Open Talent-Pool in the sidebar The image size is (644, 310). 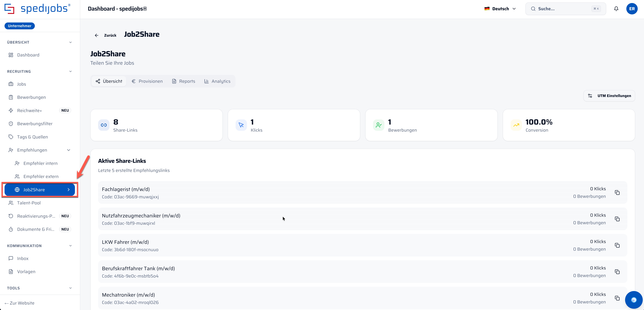pos(40,203)
